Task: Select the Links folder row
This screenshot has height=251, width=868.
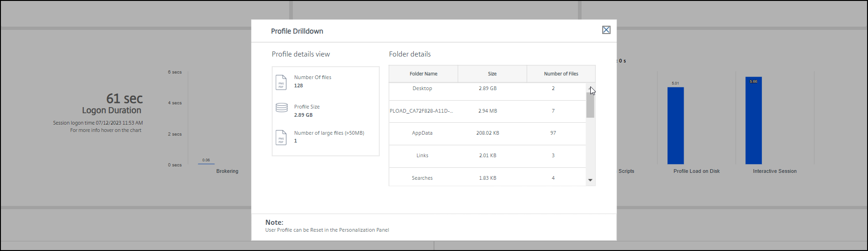Action: (422, 155)
